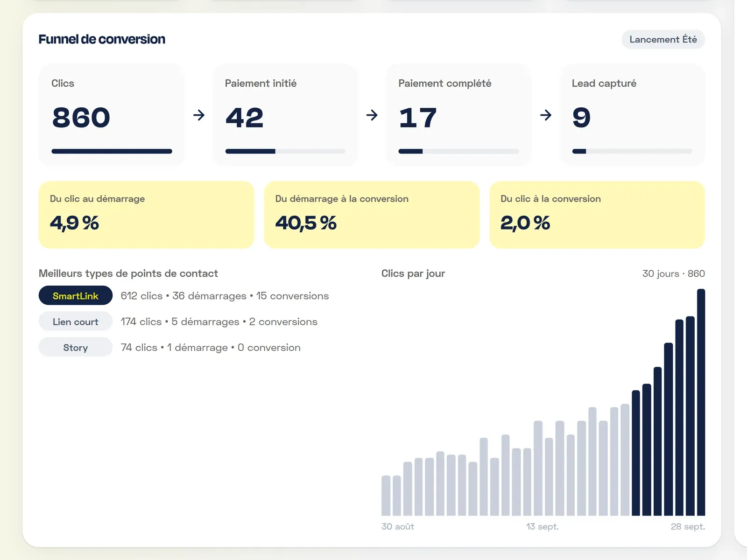
Task: Click the Lead capturé progress bar
Action: (x=632, y=151)
